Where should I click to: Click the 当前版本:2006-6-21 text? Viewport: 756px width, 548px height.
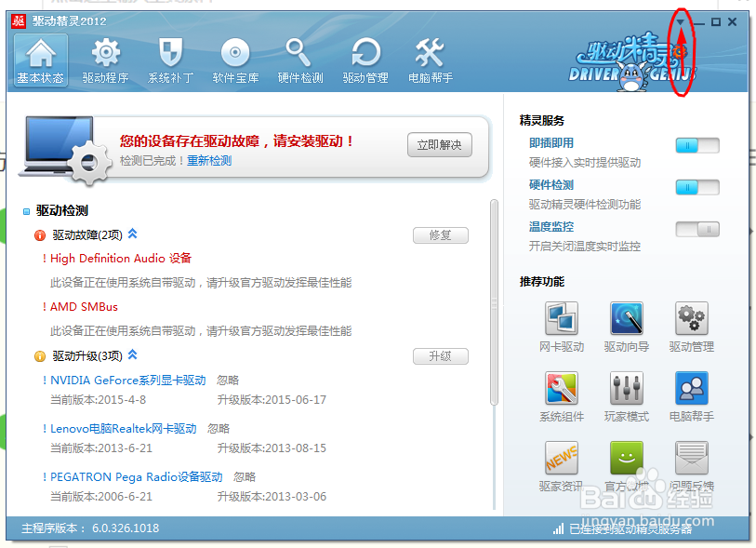coord(101,497)
